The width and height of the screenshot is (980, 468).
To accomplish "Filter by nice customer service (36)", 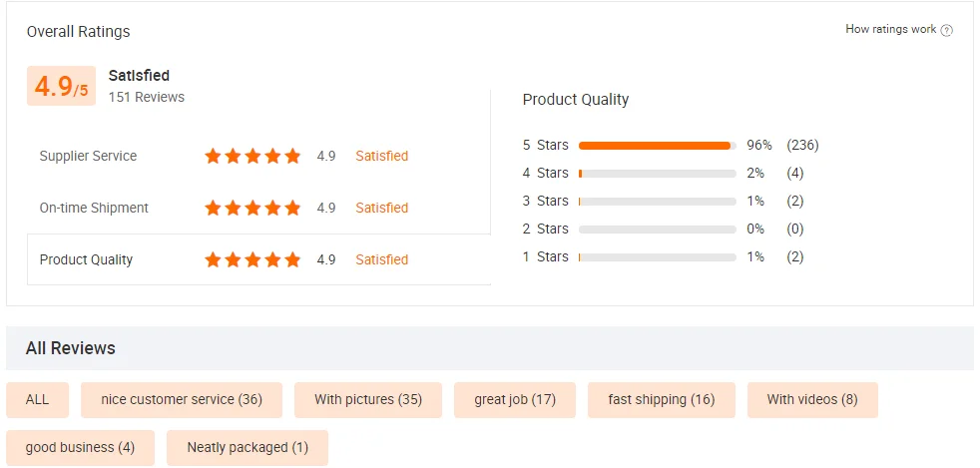I will tap(182, 400).
